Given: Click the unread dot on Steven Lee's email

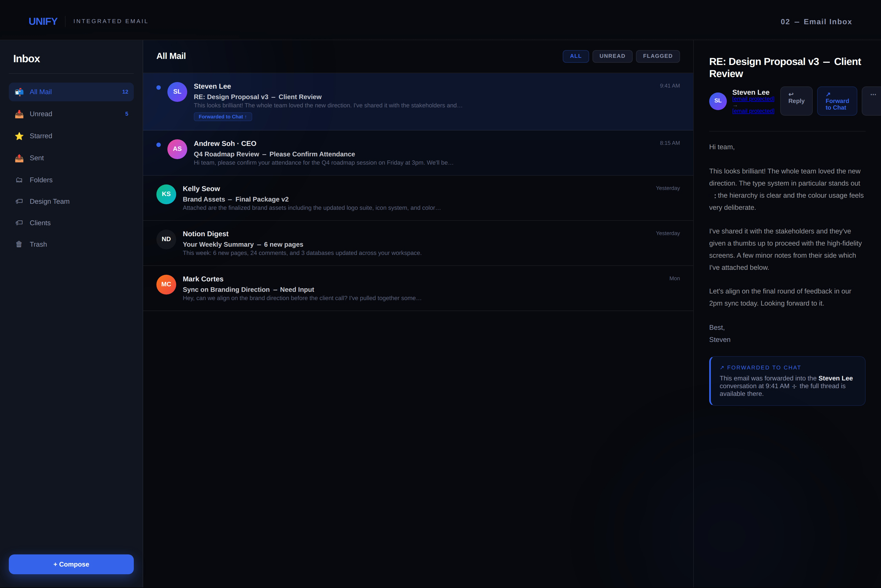Looking at the screenshot, I should click(159, 87).
